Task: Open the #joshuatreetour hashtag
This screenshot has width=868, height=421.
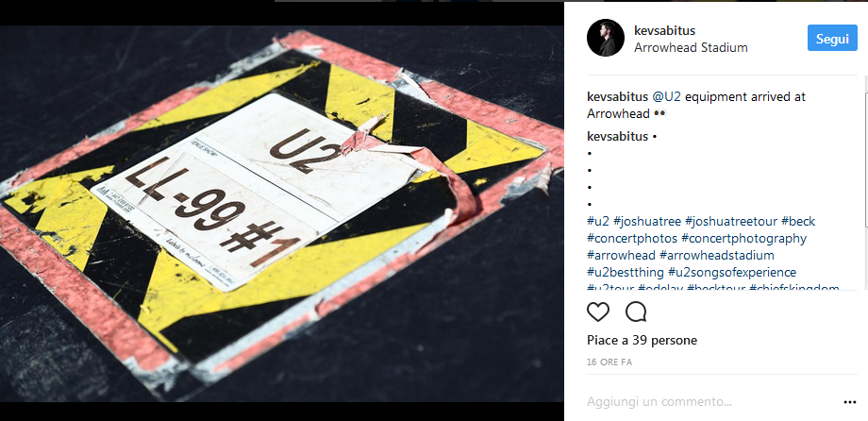Action: point(730,222)
